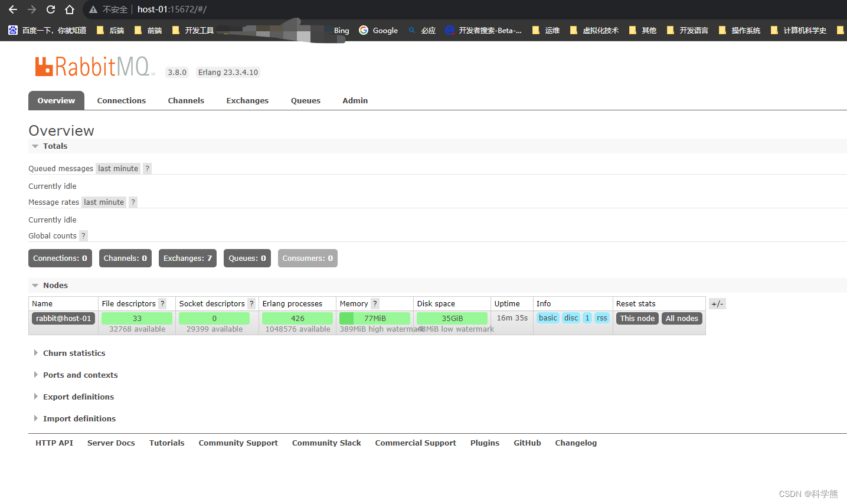This screenshot has height=504, width=847.
Task: Click the Queues: 0 count button
Action: point(247,258)
